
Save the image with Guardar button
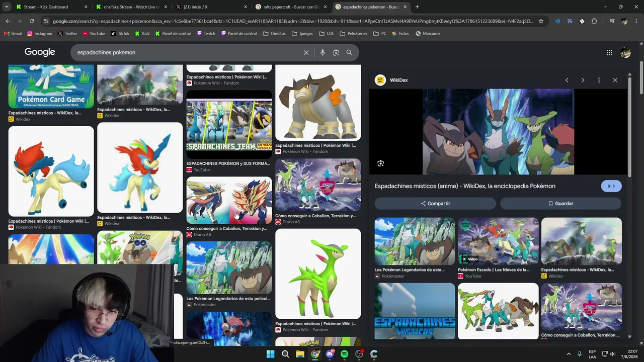(560, 204)
